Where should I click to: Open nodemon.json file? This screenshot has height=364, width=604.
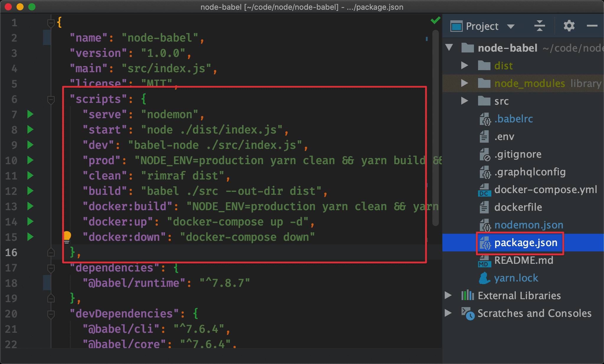[x=529, y=225]
